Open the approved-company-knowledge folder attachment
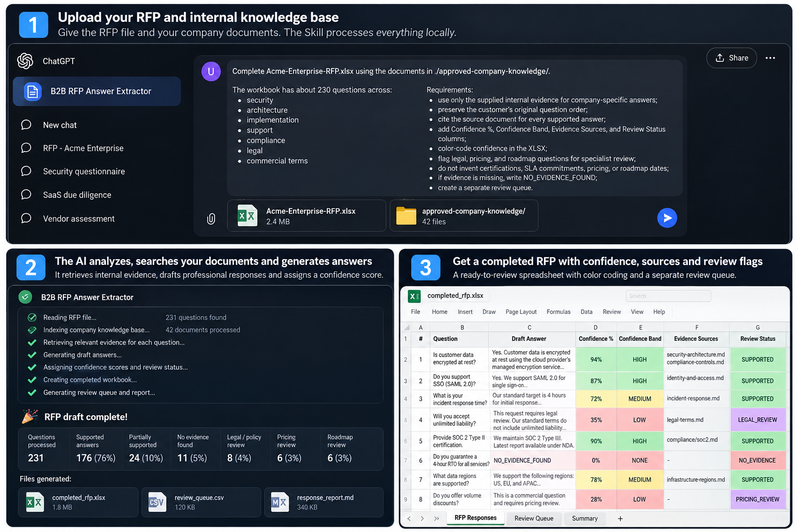 (x=464, y=216)
